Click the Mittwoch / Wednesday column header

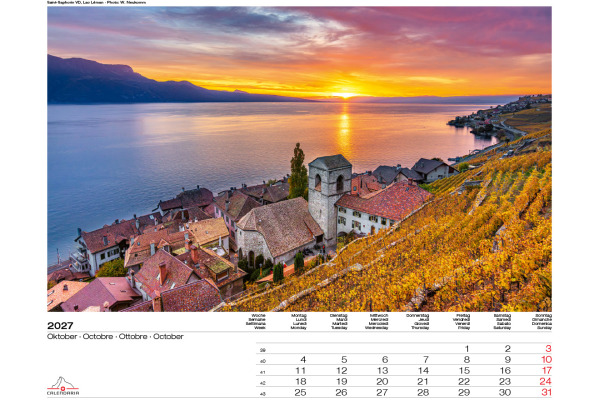pyautogui.click(x=377, y=322)
